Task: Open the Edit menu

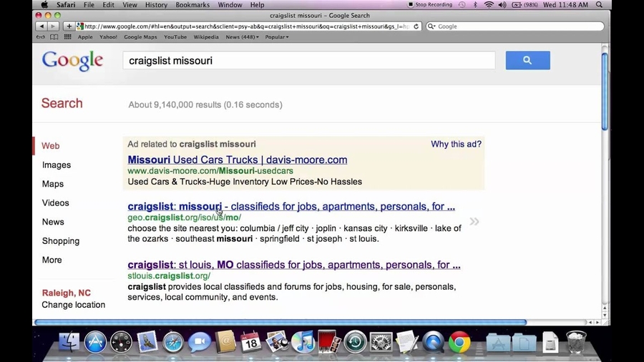Action: click(109, 5)
